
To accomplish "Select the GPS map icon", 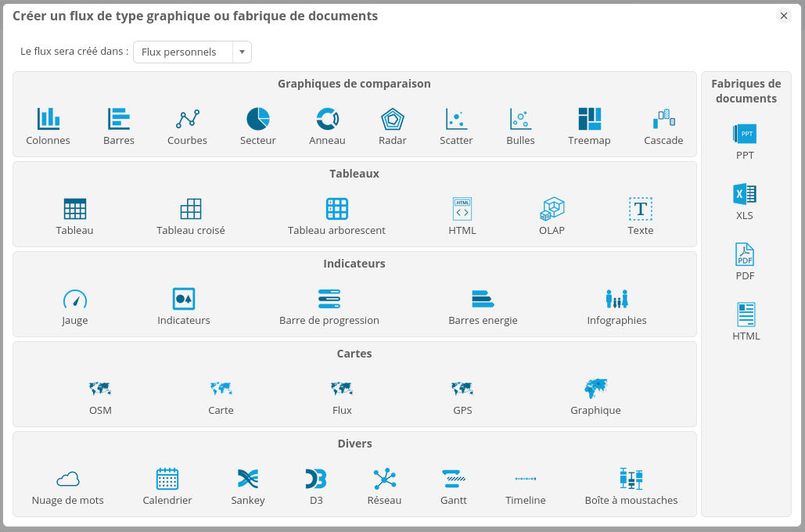I will tap(462, 388).
